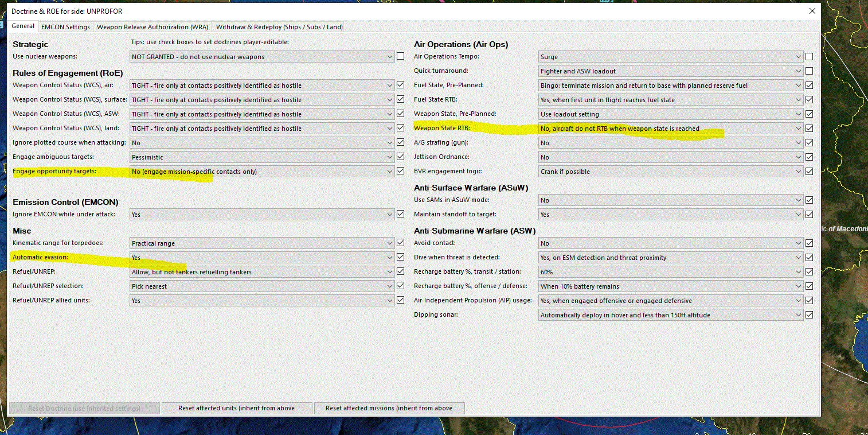Image resolution: width=868 pixels, height=435 pixels.
Task: Click Reset affected units button
Action: pos(237,408)
